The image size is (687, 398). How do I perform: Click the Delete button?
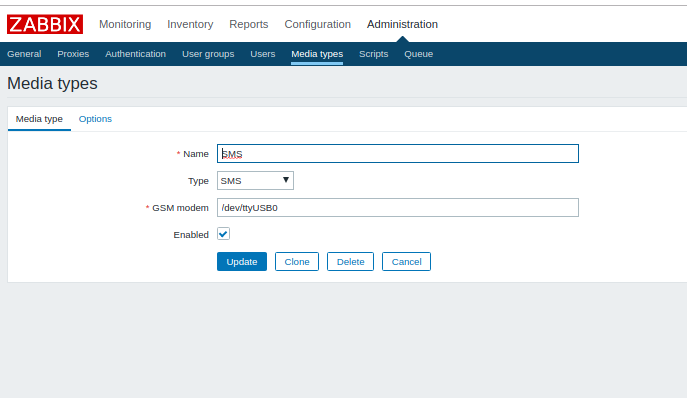point(351,262)
